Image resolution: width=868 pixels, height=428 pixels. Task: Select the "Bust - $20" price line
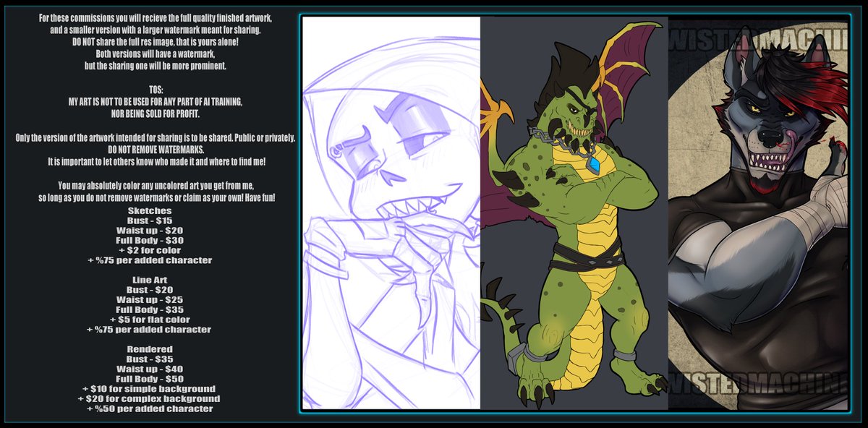(151, 289)
